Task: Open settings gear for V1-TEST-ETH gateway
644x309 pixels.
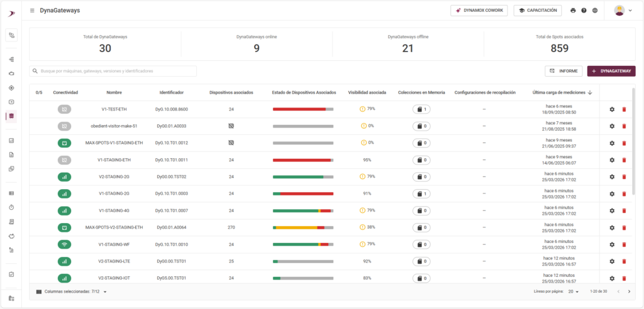Action: 612,109
